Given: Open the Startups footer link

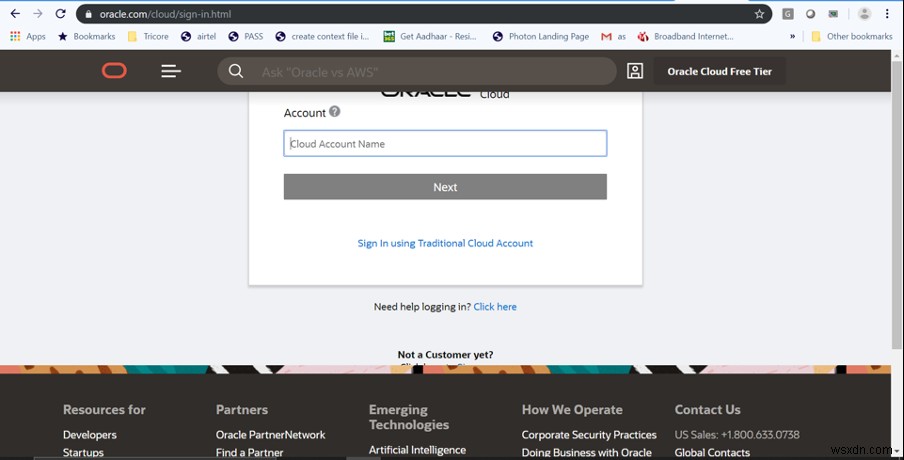Looking at the screenshot, I should click(x=84, y=453).
